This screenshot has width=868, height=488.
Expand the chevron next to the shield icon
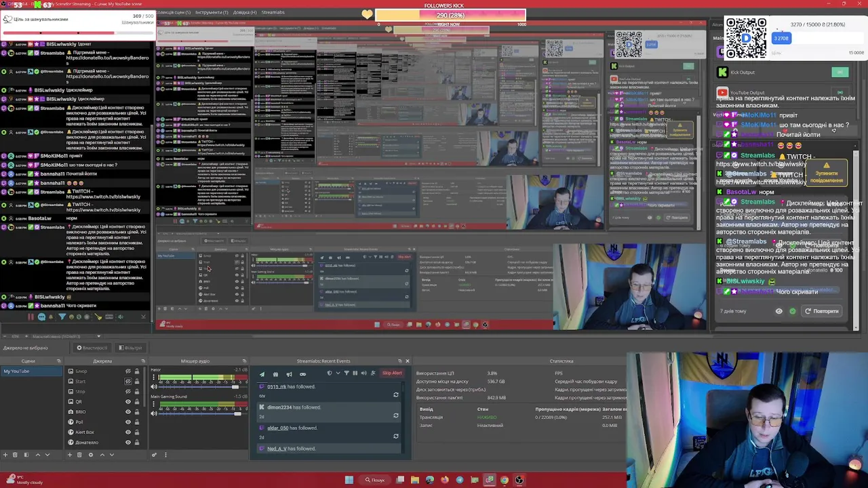point(338,373)
